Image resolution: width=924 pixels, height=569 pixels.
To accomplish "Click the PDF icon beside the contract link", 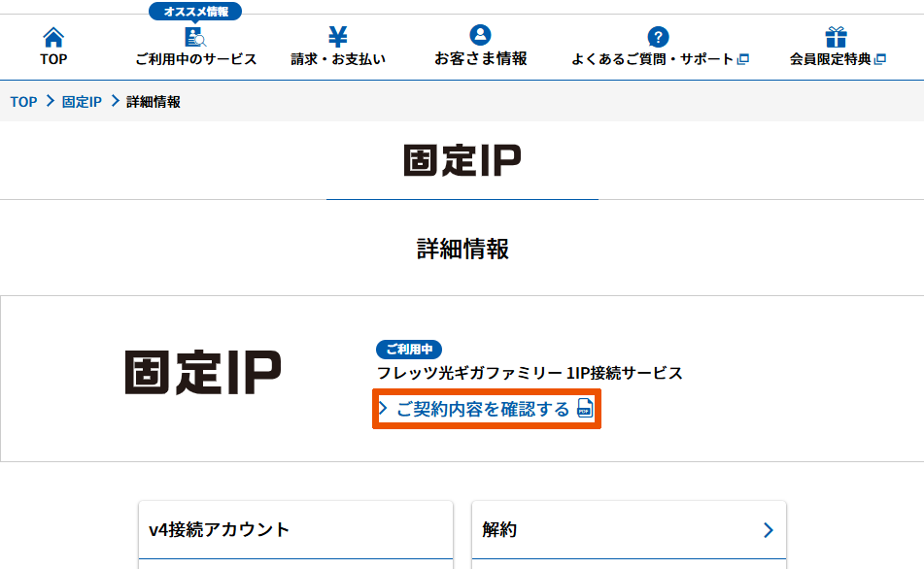I will (x=585, y=409).
